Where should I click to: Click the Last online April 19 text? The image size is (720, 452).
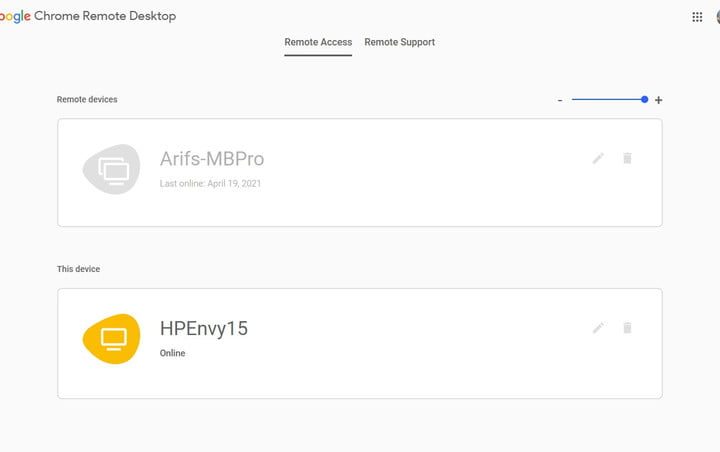pos(210,184)
